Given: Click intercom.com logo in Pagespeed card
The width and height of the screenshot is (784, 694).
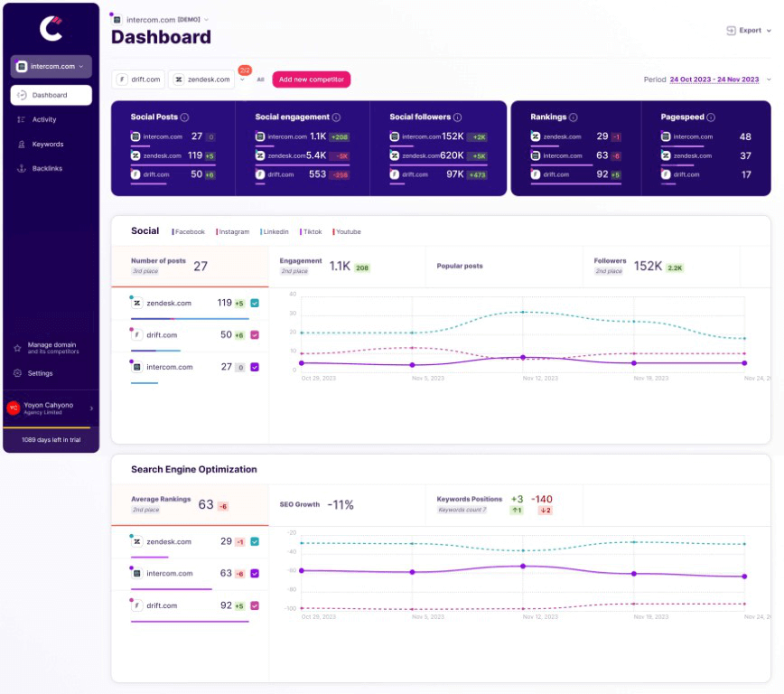Looking at the screenshot, I should [666, 136].
